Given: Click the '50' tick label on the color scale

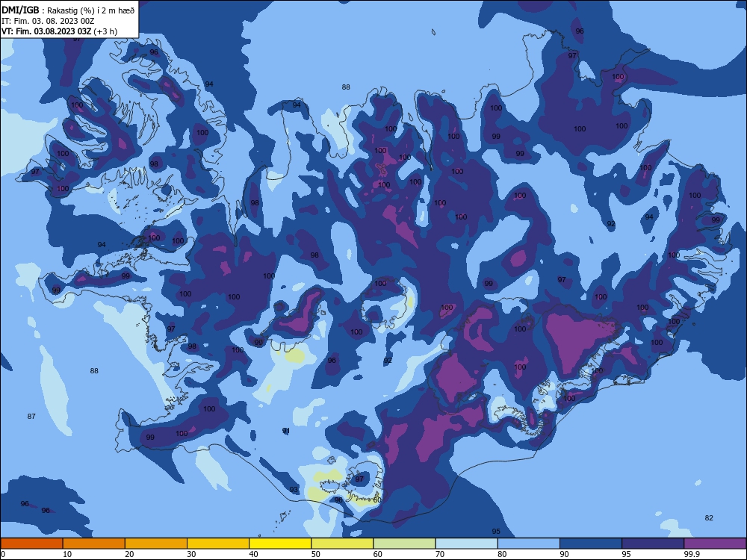Looking at the screenshot, I should point(316,554).
